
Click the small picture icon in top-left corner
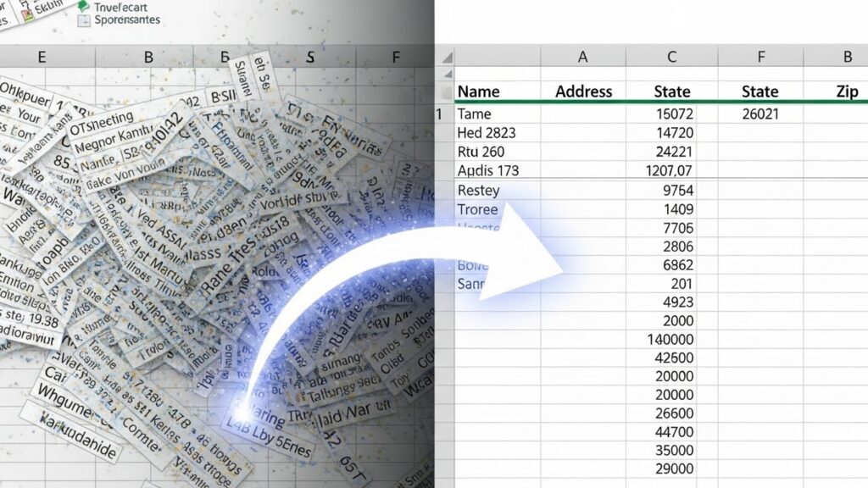25,12
